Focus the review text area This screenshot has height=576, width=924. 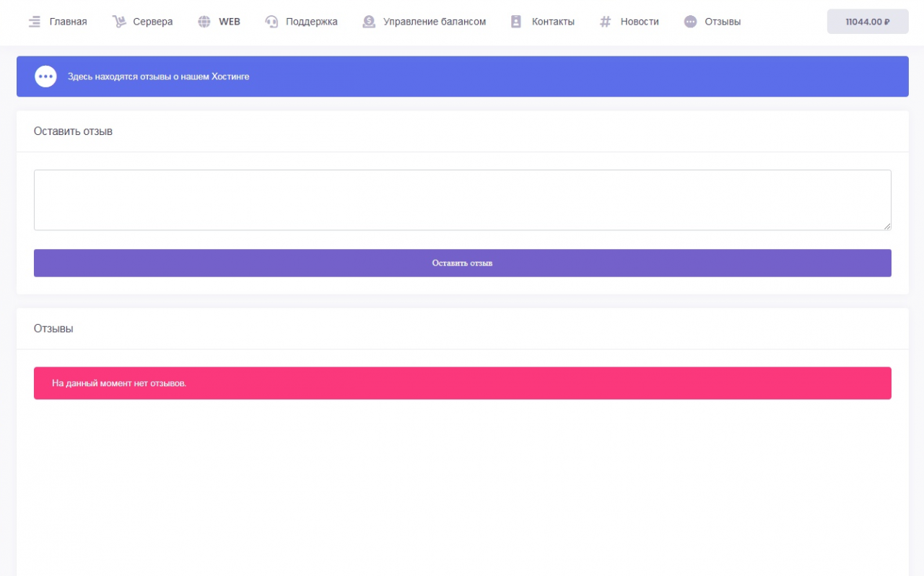tap(463, 200)
